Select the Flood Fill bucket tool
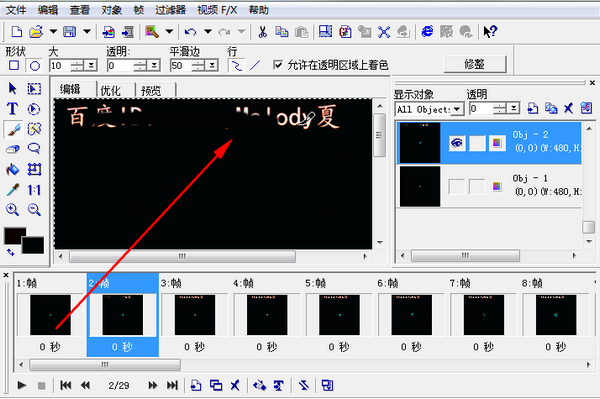 pos(13,169)
